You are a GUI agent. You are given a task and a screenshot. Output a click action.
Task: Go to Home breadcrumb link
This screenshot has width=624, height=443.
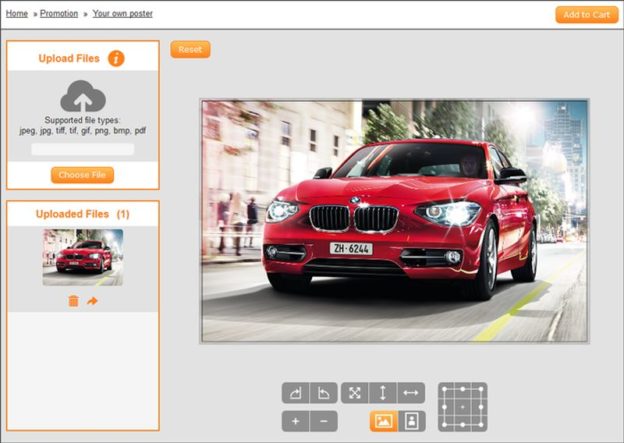tap(17, 14)
